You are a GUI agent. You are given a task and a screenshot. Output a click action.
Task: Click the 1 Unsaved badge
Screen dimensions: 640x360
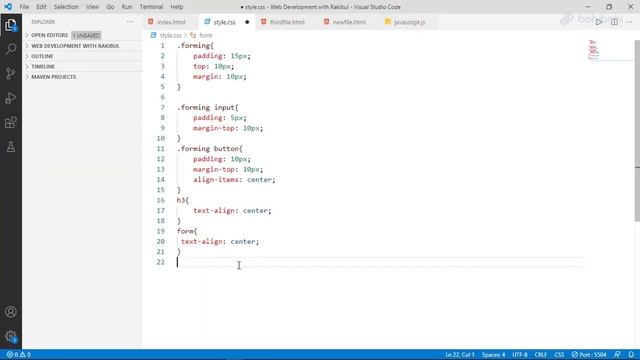86,36
